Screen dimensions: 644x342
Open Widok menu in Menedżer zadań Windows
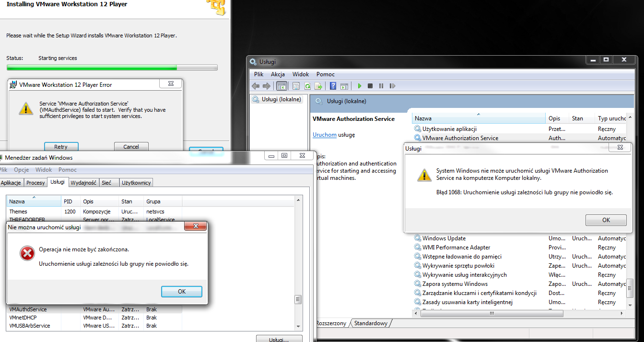click(44, 170)
